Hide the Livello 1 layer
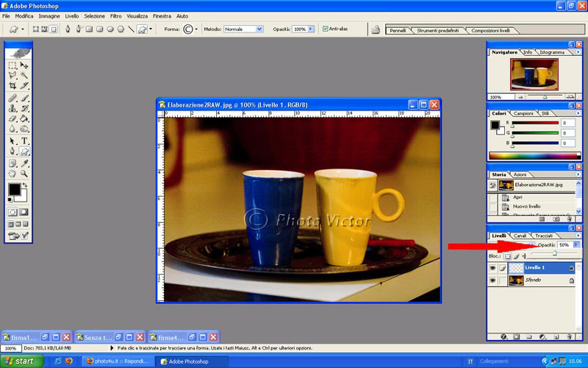Image resolution: width=588 pixels, height=368 pixels. click(x=491, y=269)
